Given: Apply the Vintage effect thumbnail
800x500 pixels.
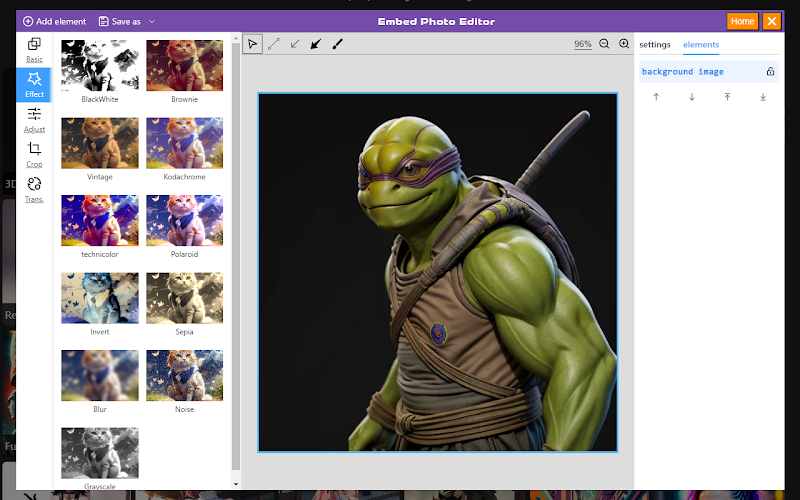Looking at the screenshot, I should click(100, 143).
